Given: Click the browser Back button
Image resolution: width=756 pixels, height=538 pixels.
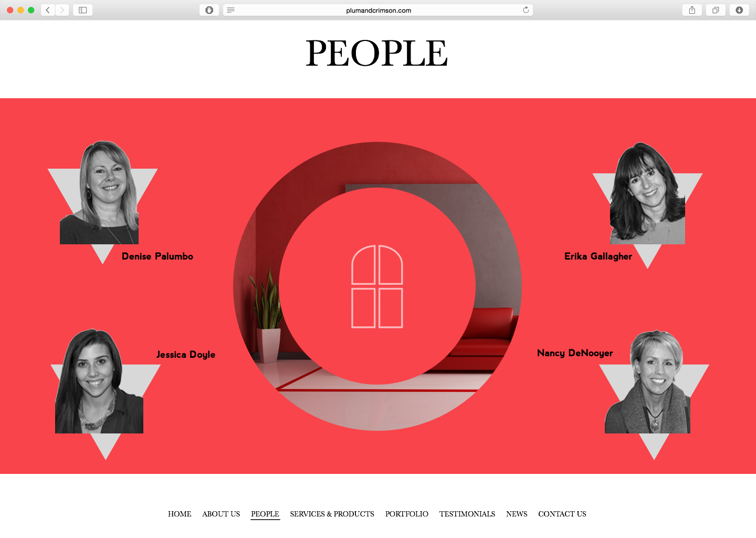Looking at the screenshot, I should (48, 10).
